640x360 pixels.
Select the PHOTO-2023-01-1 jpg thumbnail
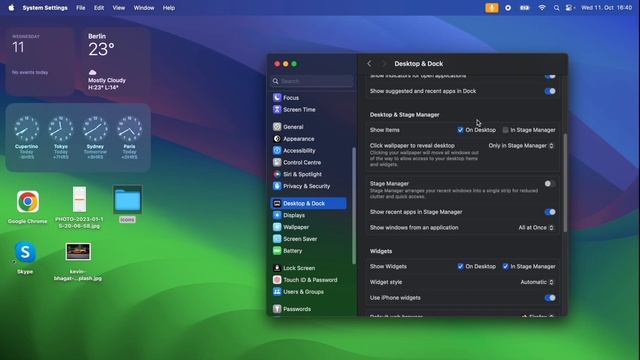80,199
